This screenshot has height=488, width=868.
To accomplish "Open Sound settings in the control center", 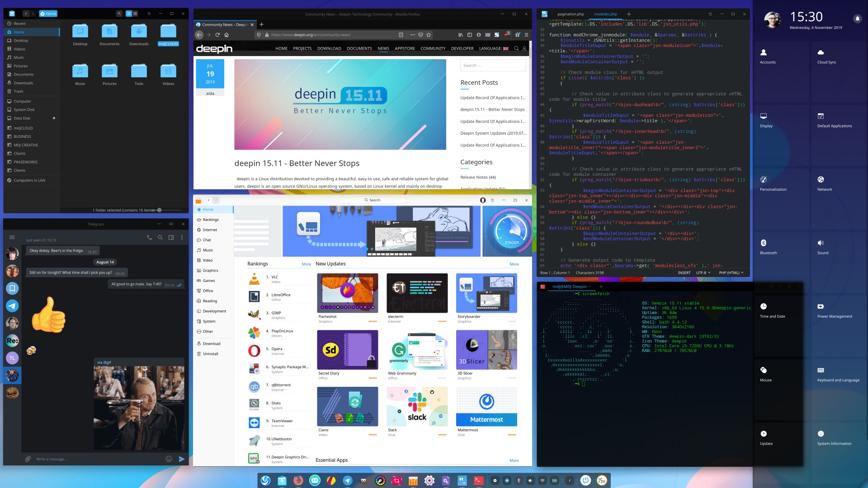I will coord(822,247).
